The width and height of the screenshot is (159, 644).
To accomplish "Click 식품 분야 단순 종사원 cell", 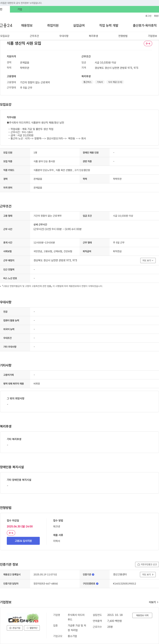I will [x=44, y=162].
